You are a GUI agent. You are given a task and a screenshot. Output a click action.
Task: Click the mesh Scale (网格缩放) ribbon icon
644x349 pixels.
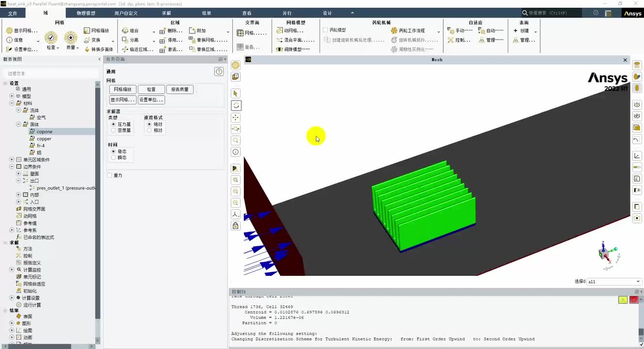[97, 31]
